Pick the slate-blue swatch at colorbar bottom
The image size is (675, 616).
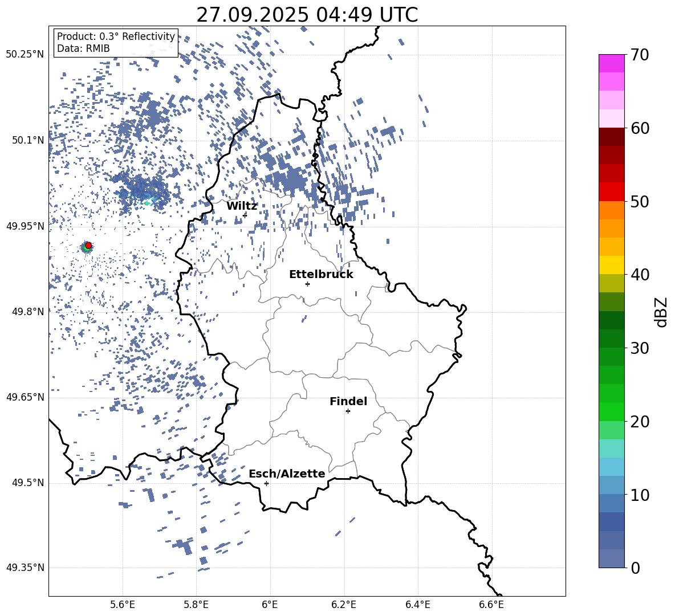click(x=611, y=558)
